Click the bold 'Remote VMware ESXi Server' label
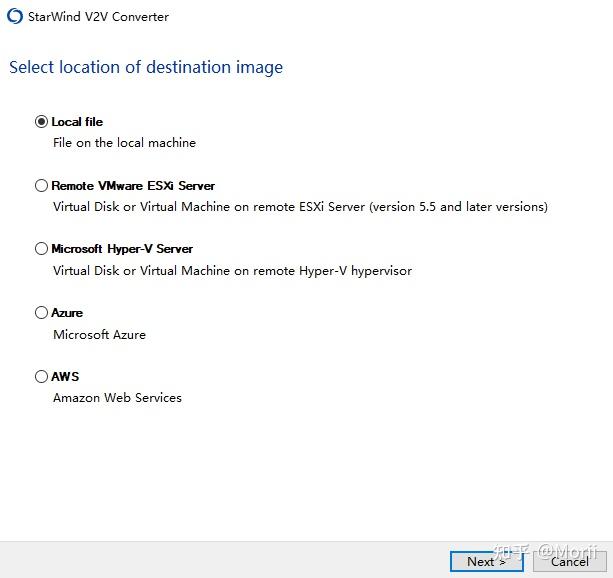The image size is (613, 578). (x=133, y=186)
